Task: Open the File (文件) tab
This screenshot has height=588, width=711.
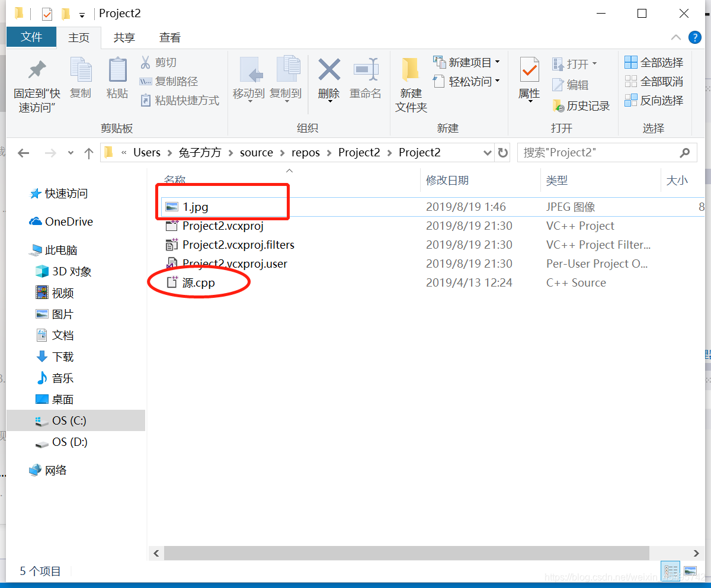Action: pos(31,37)
